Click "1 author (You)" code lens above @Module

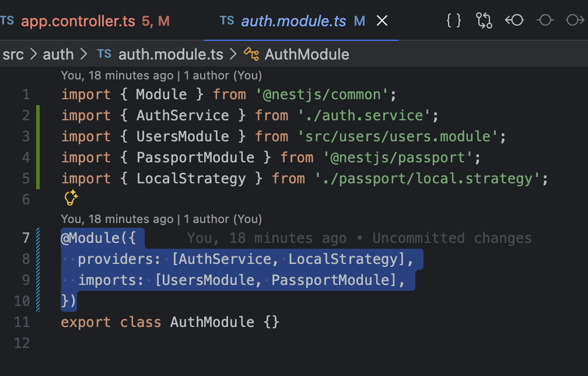(223, 219)
